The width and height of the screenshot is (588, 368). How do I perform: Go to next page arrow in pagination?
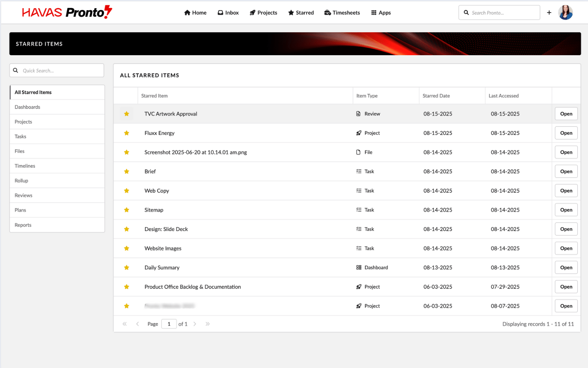click(x=195, y=324)
